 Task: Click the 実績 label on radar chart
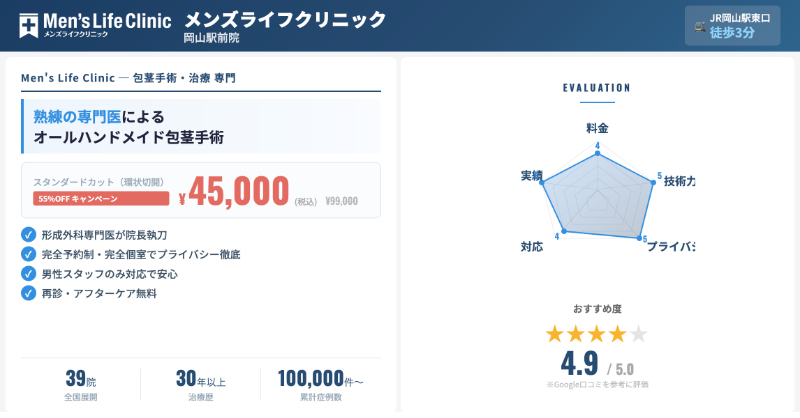(x=531, y=176)
